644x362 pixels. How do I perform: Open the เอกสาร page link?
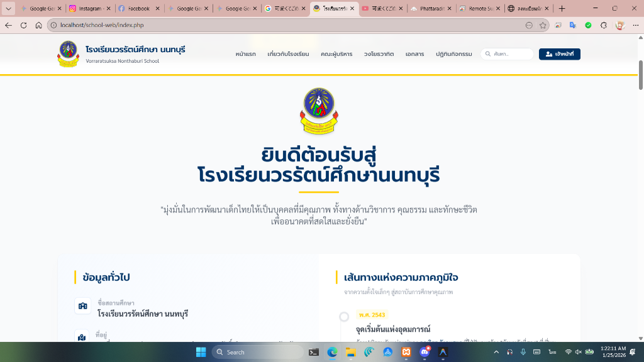[415, 54]
